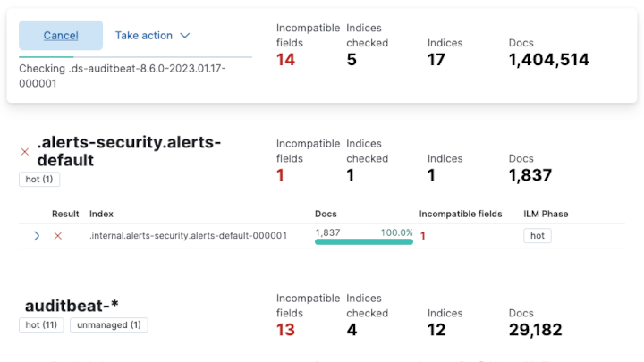Image resolution: width=644 pixels, height=362 pixels.
Task: Click the auditbeat-* pattern title
Action: 72,306
